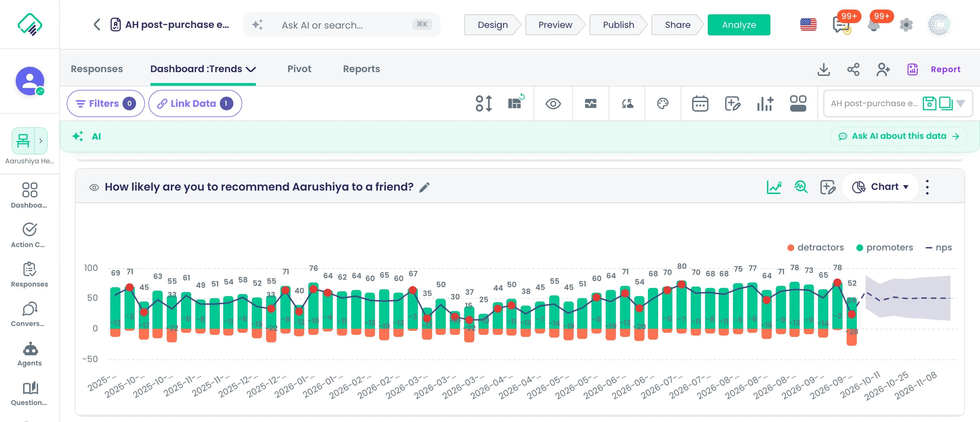Click the analyze magnifier icon on chart card
This screenshot has height=422, width=980.
point(800,187)
